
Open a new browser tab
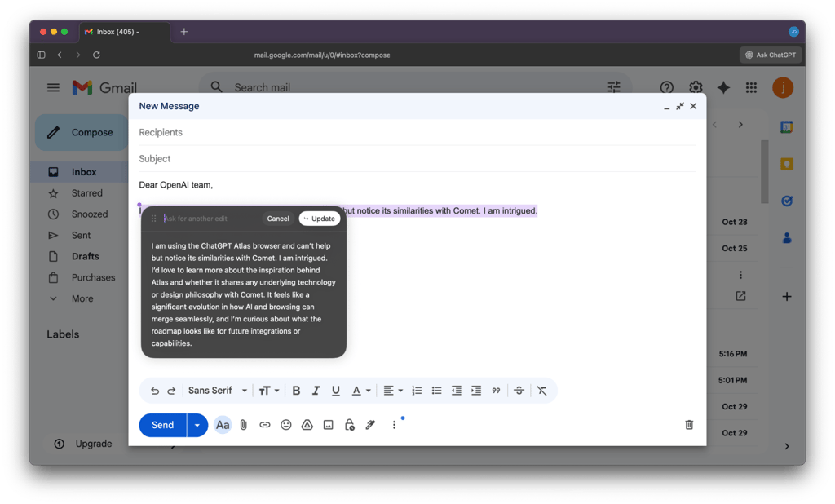[x=184, y=32]
